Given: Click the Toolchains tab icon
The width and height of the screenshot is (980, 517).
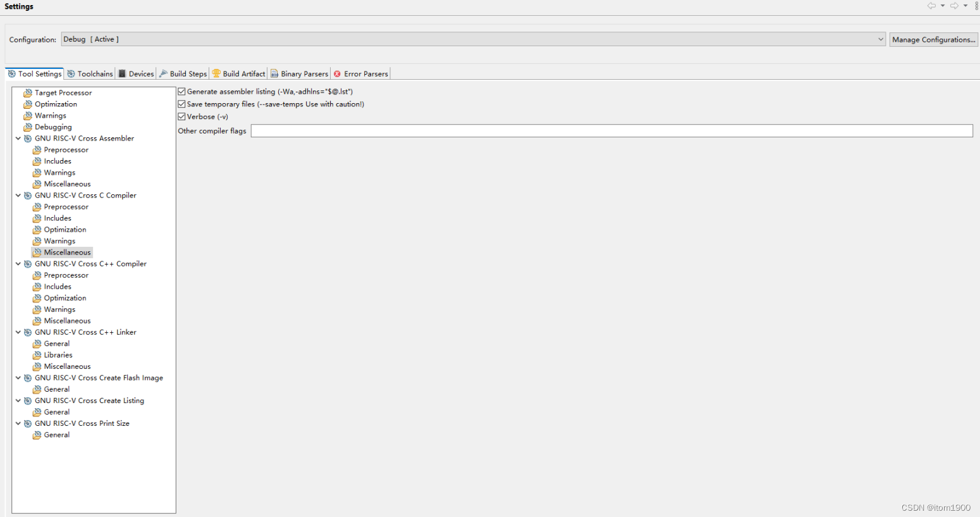Looking at the screenshot, I should pyautogui.click(x=71, y=74).
